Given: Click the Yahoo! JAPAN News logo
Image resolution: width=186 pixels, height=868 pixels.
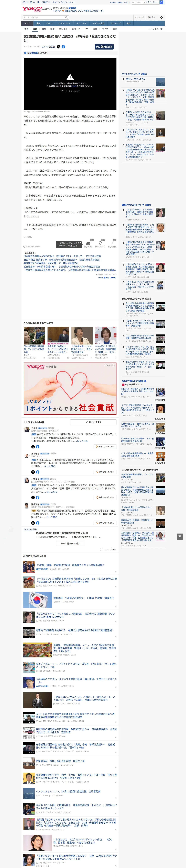Looking at the screenshot, I should point(37,9).
